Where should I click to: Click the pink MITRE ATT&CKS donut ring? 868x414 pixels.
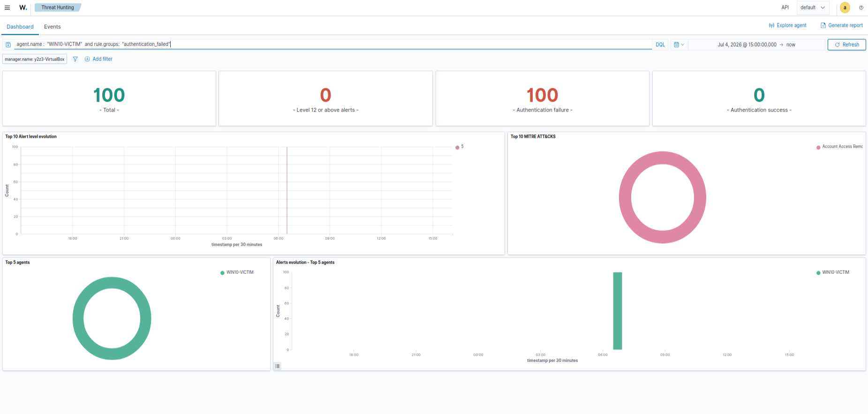tap(625, 197)
